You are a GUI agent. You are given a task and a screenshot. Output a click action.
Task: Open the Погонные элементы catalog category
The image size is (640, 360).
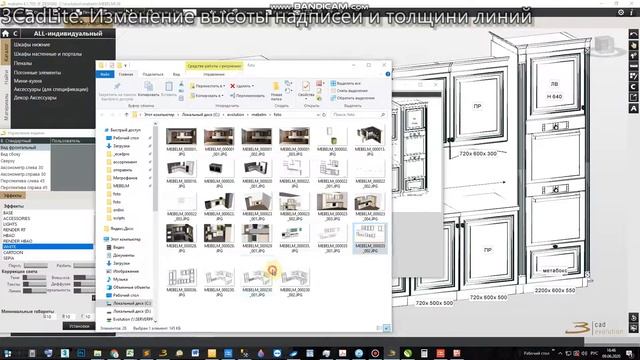click(x=37, y=73)
